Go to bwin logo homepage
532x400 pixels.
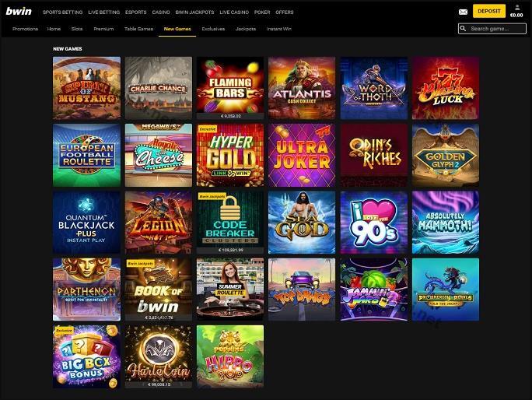click(x=19, y=11)
